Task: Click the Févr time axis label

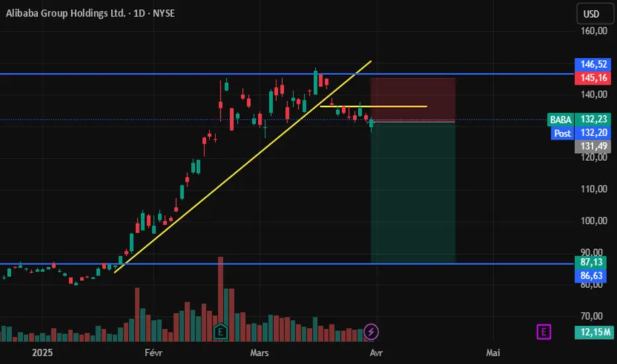Action: tap(154, 353)
